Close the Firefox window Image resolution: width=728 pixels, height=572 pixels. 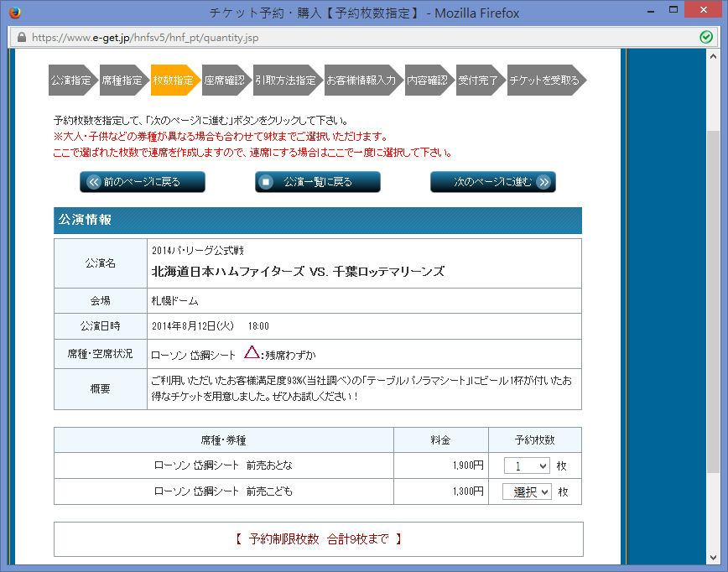pyautogui.click(x=704, y=10)
